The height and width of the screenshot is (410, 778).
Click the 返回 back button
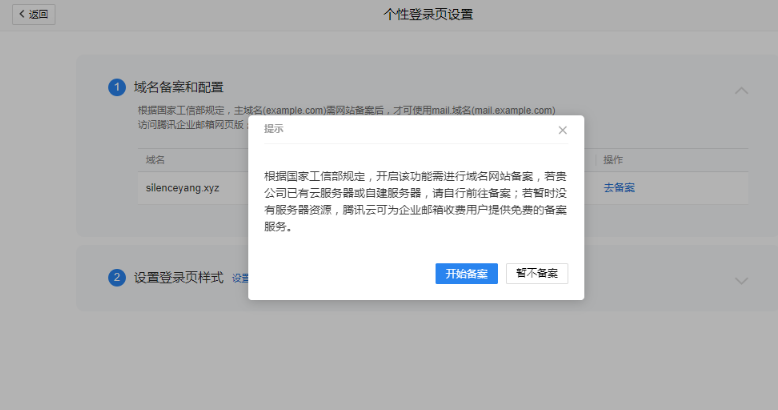click(x=32, y=14)
